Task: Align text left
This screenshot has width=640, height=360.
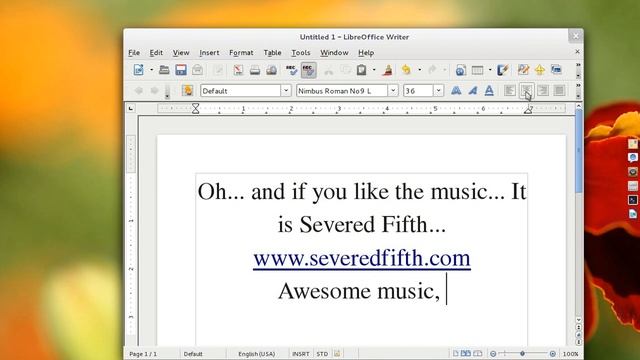Action: (509, 90)
